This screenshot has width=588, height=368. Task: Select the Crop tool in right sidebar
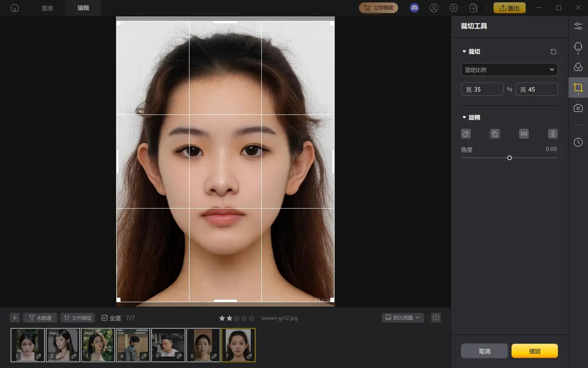(x=578, y=87)
